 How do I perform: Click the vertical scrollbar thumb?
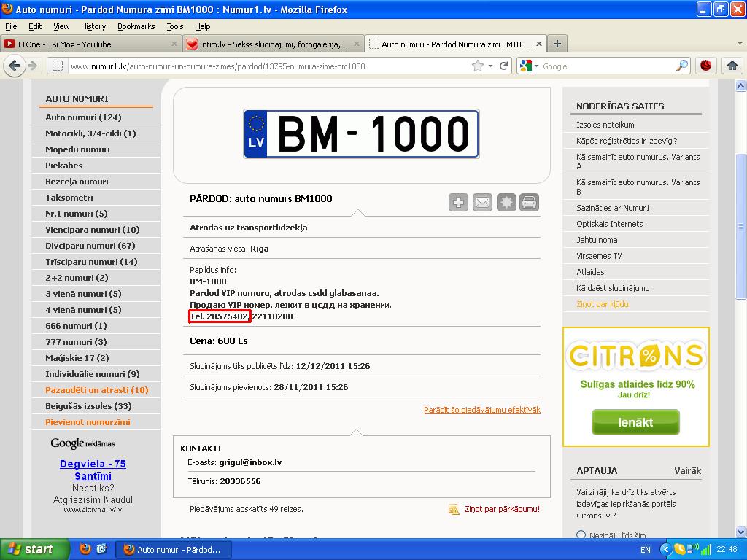[x=740, y=226]
